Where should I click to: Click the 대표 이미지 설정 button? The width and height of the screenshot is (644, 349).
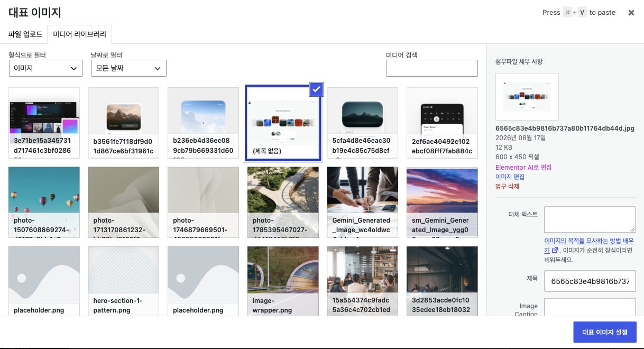(x=605, y=332)
